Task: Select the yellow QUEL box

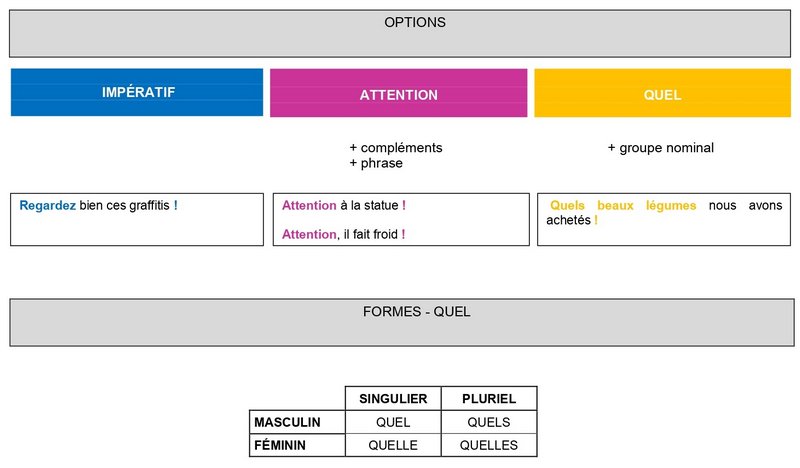Action: point(662,94)
